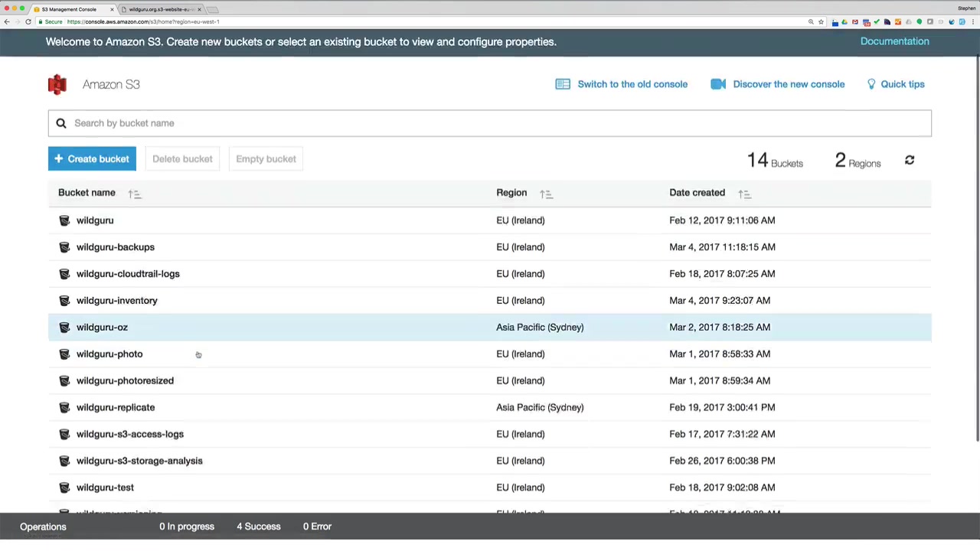Click the 4 Success status
The width and height of the screenshot is (980, 551).
(259, 527)
